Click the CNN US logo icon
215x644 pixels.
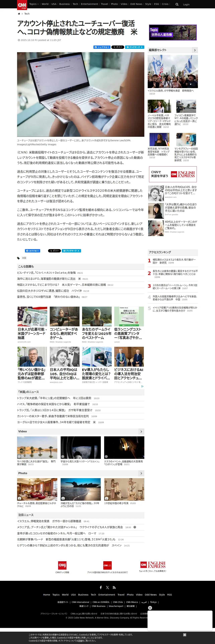click(107, 565)
